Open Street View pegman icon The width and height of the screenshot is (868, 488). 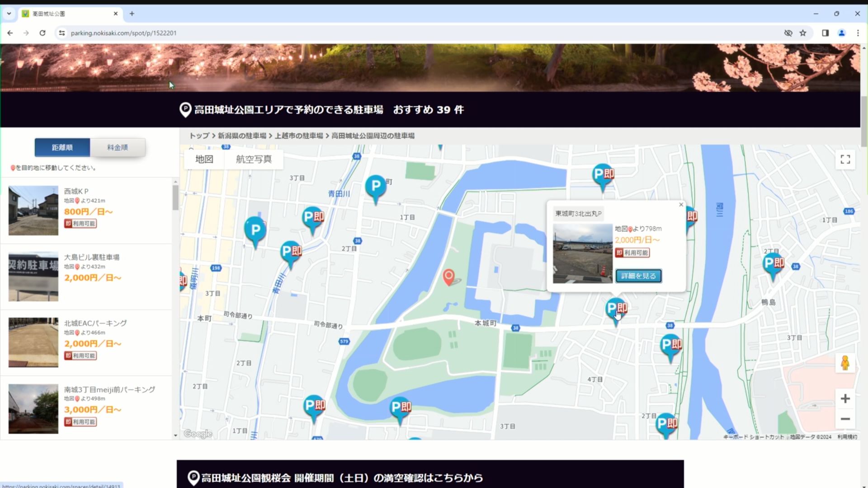tap(845, 363)
